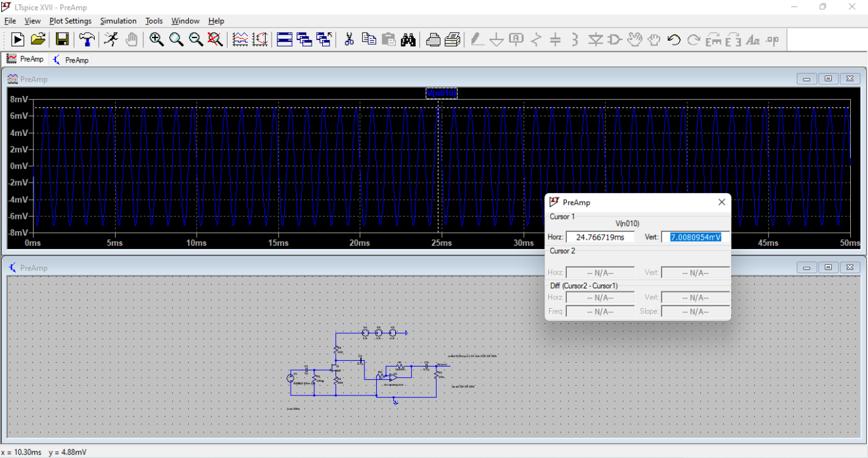Click Cursor 1 Horz field 24.766719ms
Image resolution: width=868 pixels, height=458 pixels.
click(x=600, y=237)
